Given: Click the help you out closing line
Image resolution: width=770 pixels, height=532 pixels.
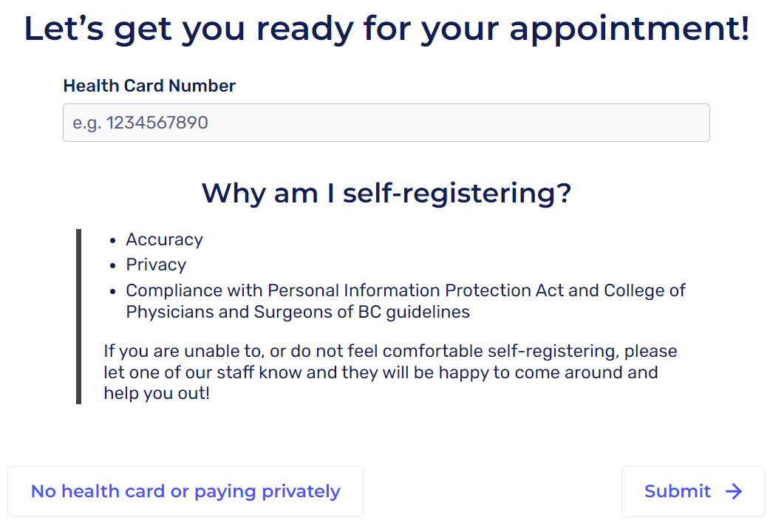Looking at the screenshot, I should point(157,393).
